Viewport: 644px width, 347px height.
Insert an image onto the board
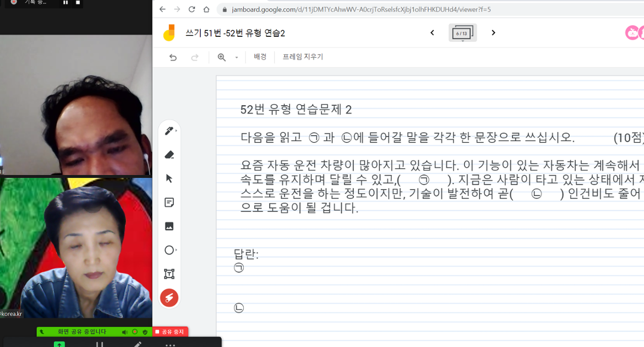point(169,226)
